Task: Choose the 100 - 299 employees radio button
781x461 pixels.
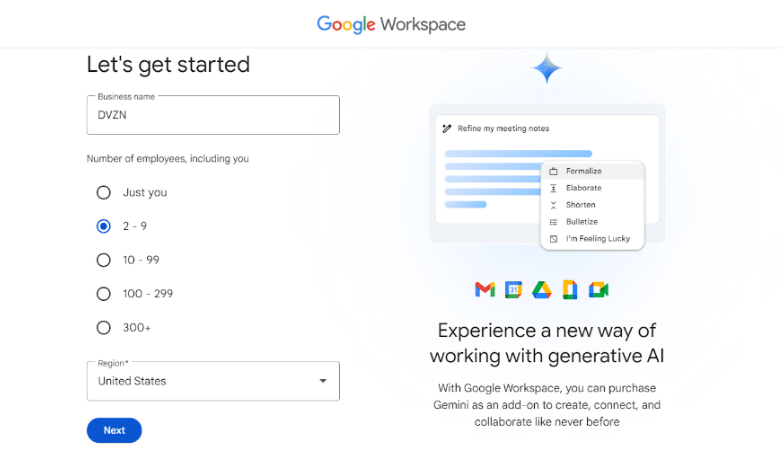Action: (104, 294)
